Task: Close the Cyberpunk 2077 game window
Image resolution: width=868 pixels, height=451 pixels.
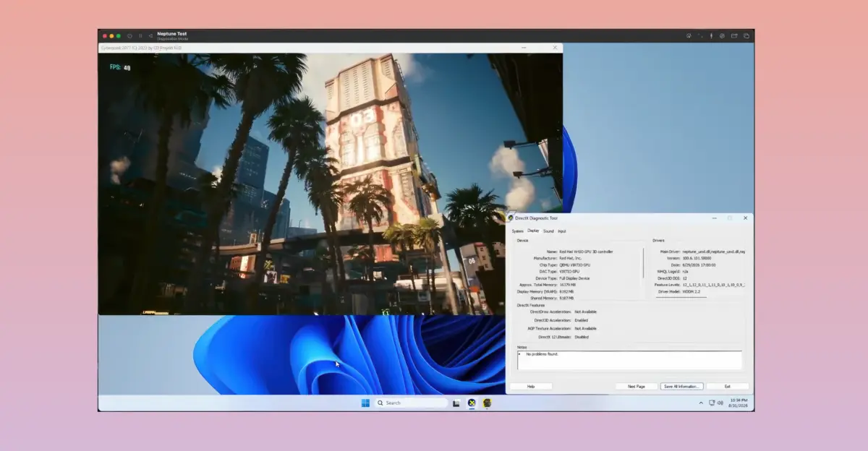Action: [x=555, y=48]
